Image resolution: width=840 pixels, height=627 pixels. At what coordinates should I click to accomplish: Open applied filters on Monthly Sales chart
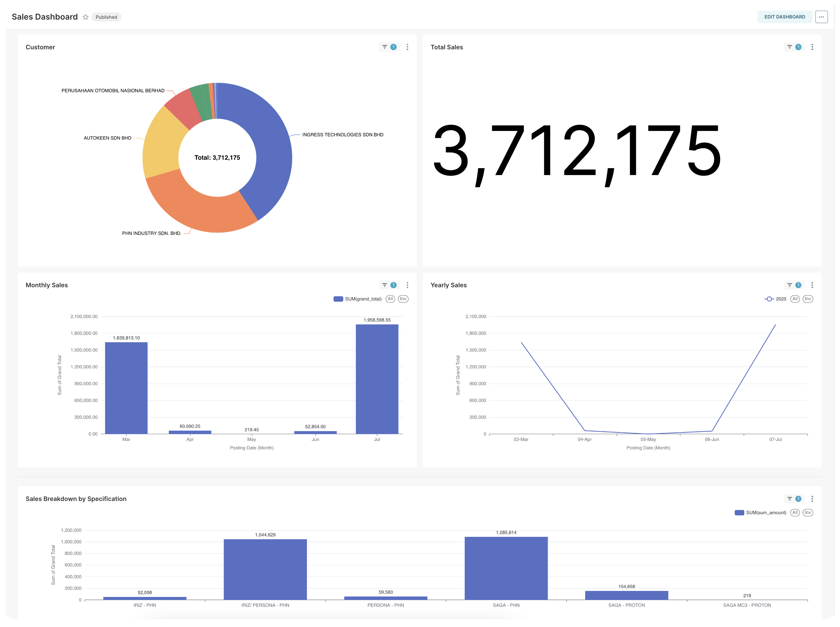pos(389,285)
